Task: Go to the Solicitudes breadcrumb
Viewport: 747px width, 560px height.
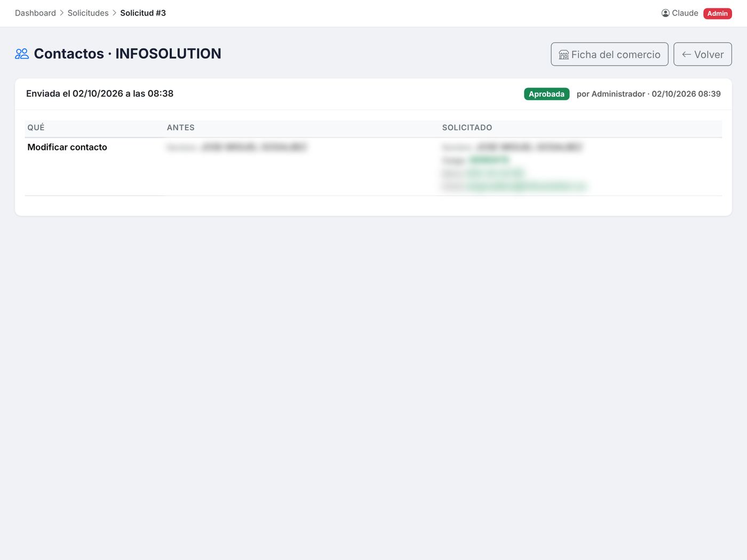Action: (x=88, y=13)
